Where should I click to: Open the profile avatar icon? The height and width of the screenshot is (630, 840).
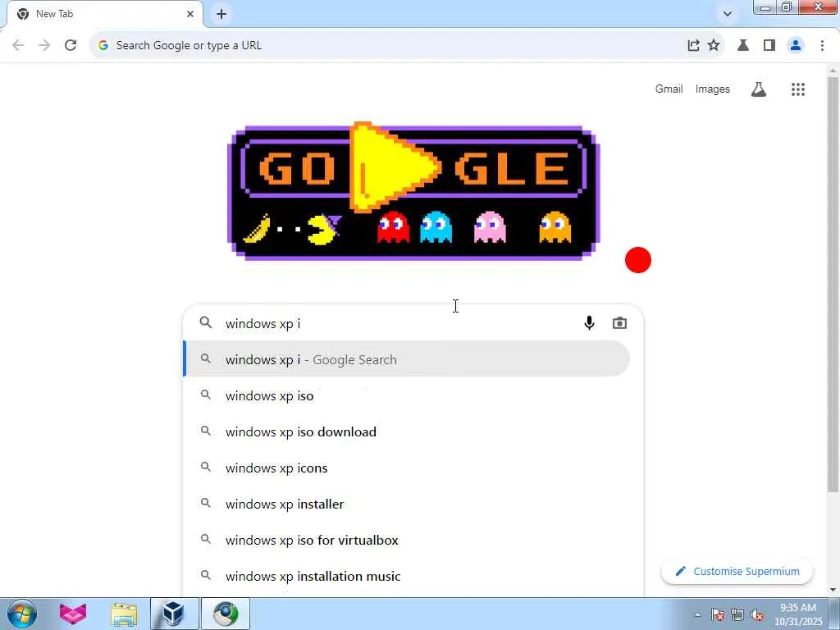coord(796,46)
